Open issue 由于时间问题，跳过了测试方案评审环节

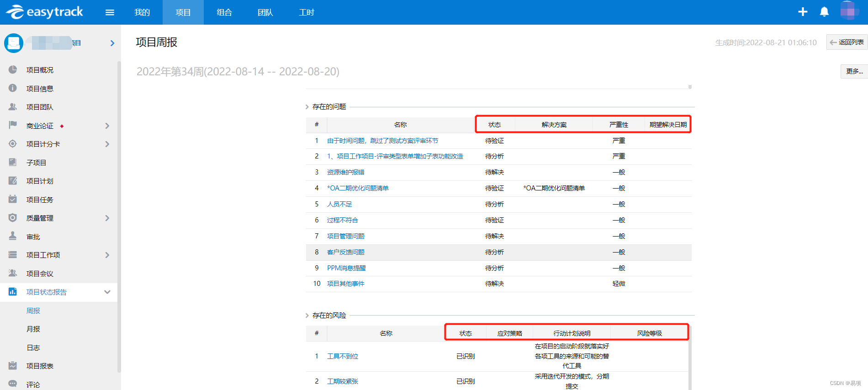(382, 141)
